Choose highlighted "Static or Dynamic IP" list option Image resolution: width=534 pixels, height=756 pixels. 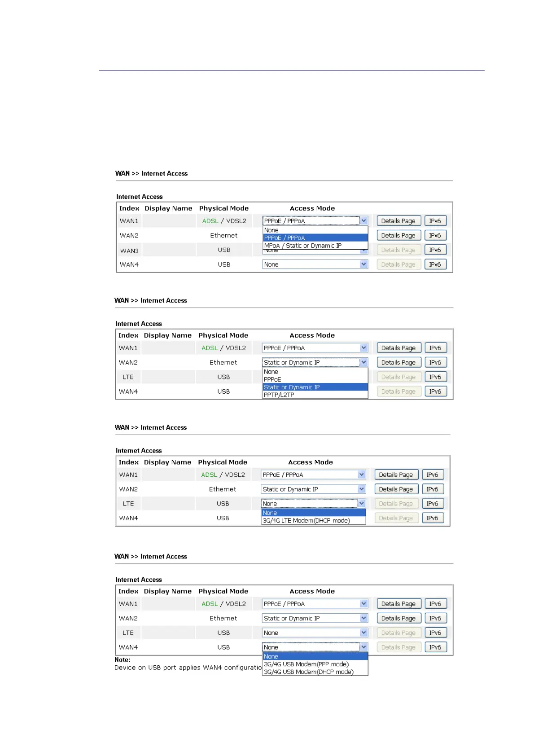tap(315, 387)
